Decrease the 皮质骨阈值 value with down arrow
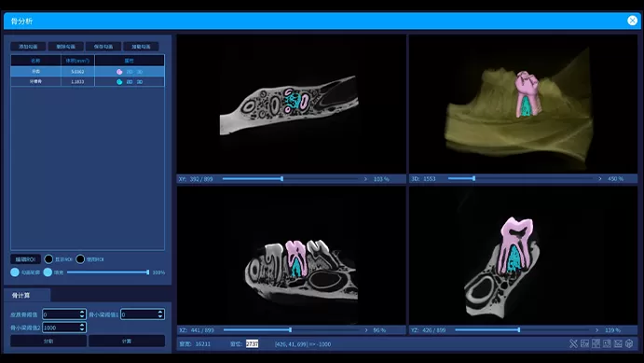This screenshot has width=644, height=363. (x=82, y=316)
